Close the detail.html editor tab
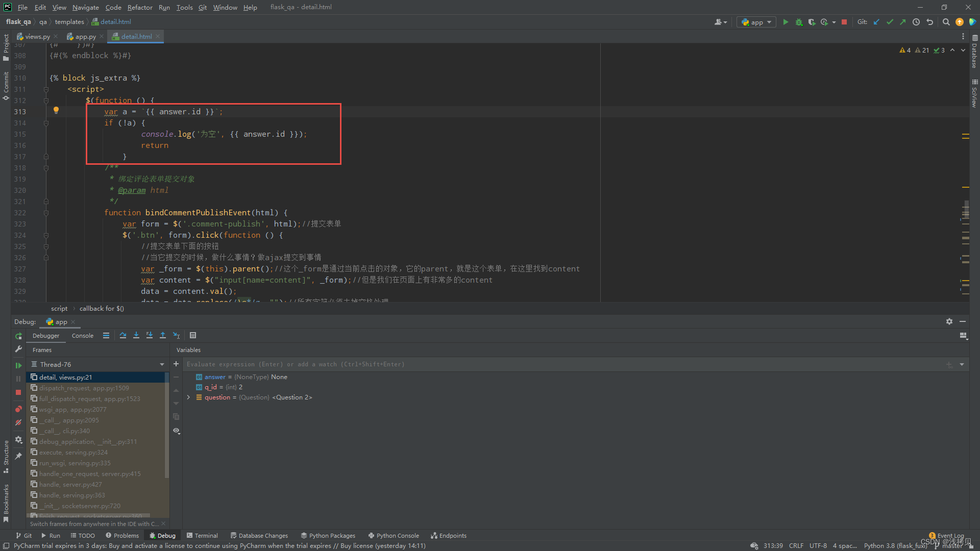The width and height of the screenshot is (980, 551). pos(158,36)
